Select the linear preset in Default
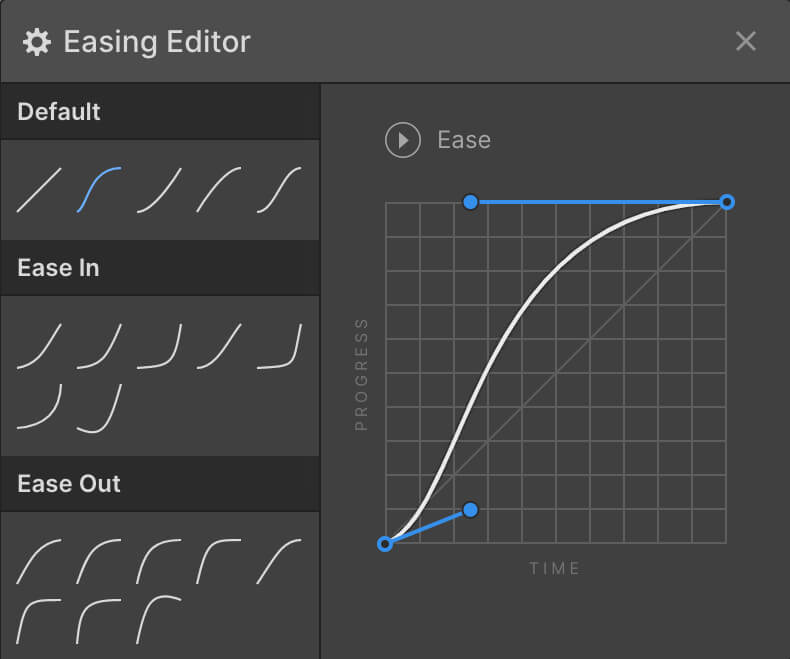The width and height of the screenshot is (790, 659). click(x=39, y=189)
